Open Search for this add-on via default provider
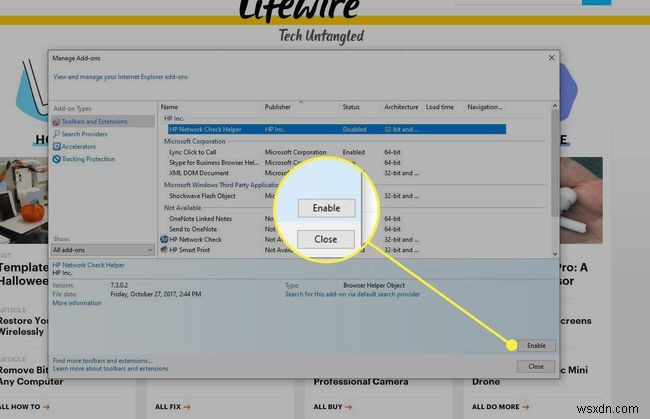Viewport: 650px width, 419px height. click(x=352, y=294)
